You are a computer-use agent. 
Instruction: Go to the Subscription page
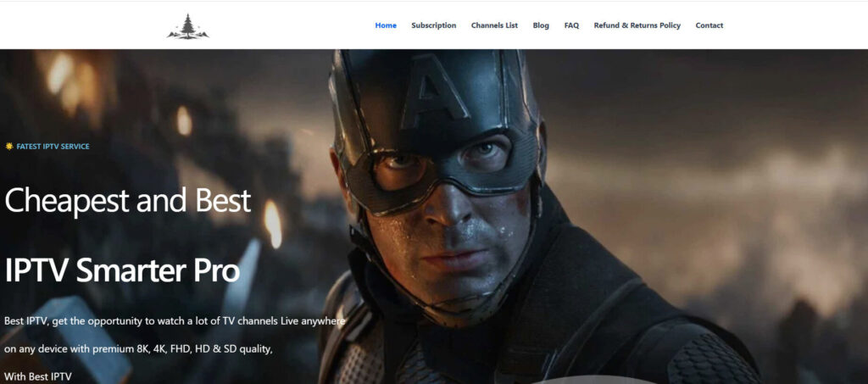click(433, 25)
